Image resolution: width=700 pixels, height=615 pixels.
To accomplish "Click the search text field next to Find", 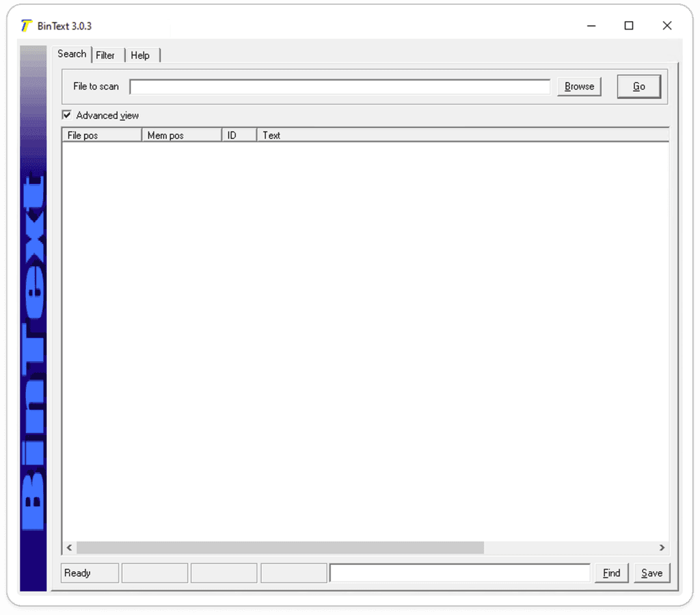I will [459, 573].
